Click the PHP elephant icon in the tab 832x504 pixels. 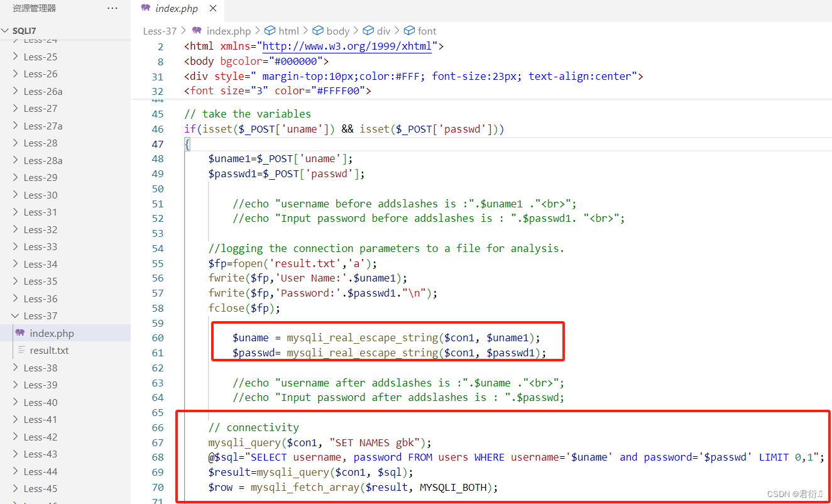(x=146, y=8)
